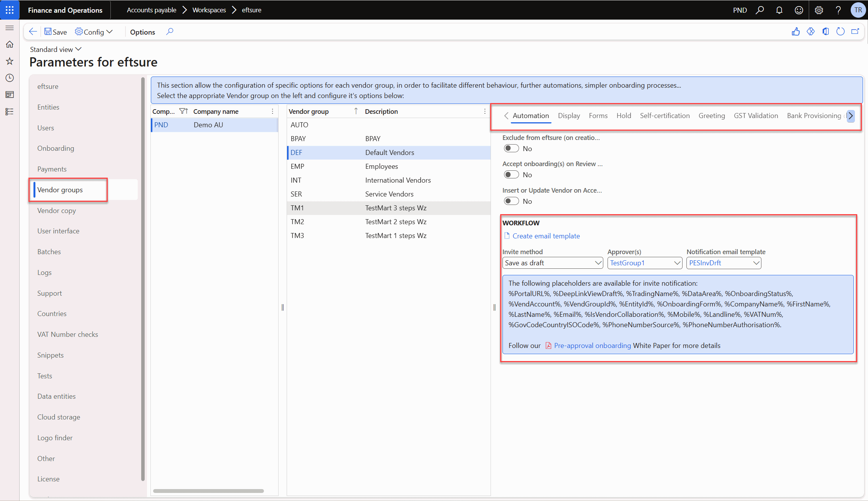Image resolution: width=868 pixels, height=501 pixels.
Task: Open the feedback smiley icon
Action: [x=799, y=10]
